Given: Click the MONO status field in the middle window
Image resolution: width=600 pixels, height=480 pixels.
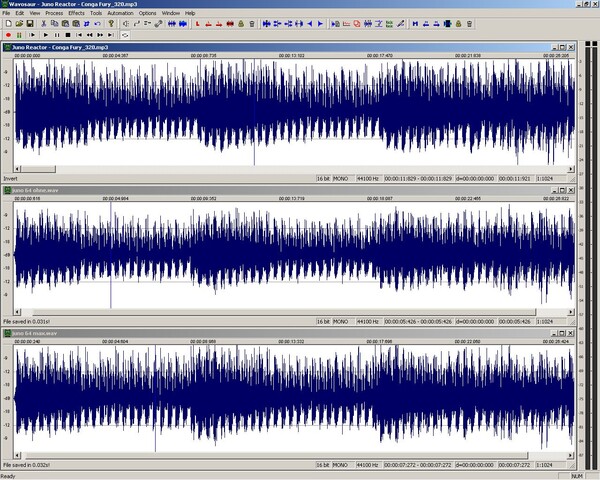Looking at the screenshot, I should coord(341,322).
